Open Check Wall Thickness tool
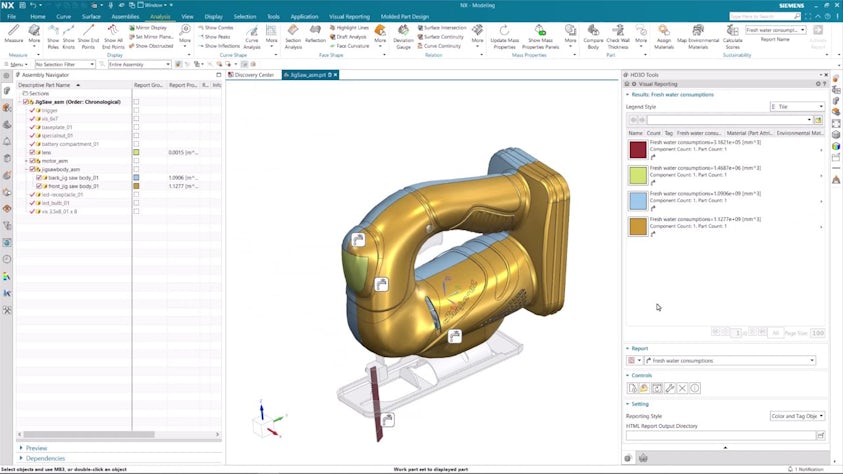Image resolution: width=843 pixels, height=474 pixels. coord(618,37)
